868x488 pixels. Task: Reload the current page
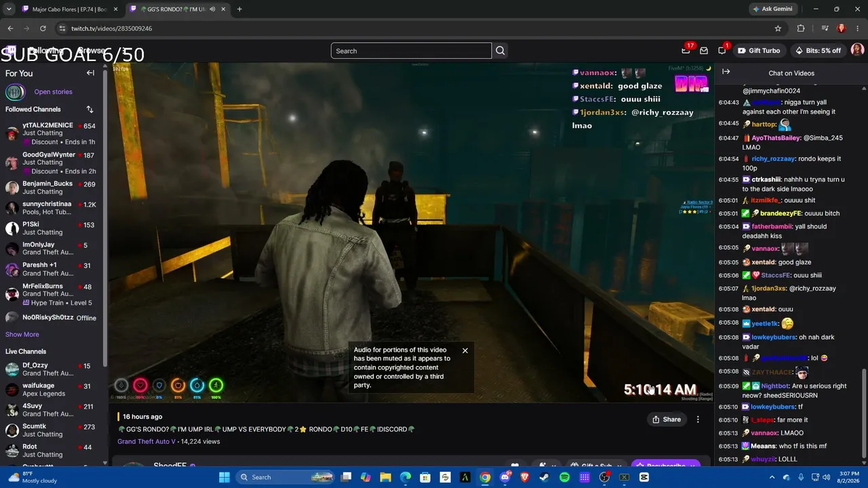point(43,28)
